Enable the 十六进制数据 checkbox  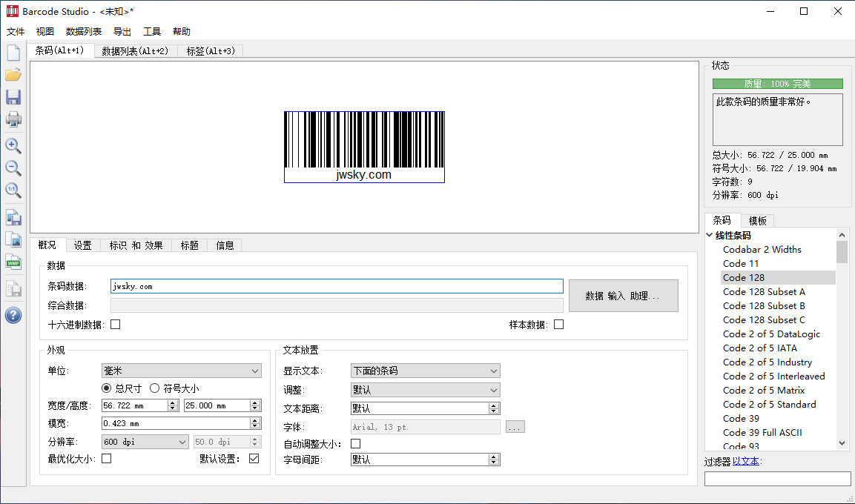(x=115, y=325)
